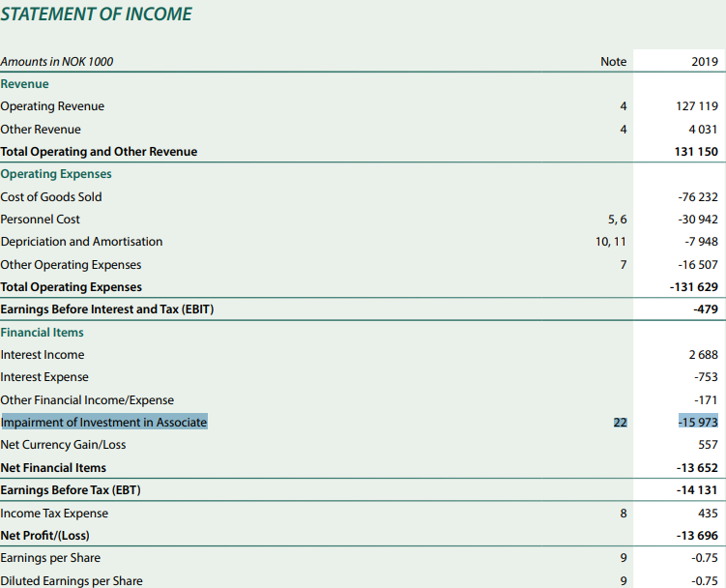
Task: Click the highlighted Impairment of Investment in Associate label
Action: [103, 422]
